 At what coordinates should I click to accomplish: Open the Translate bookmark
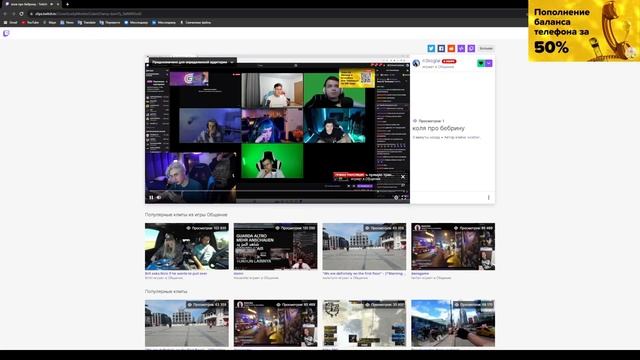[87, 22]
